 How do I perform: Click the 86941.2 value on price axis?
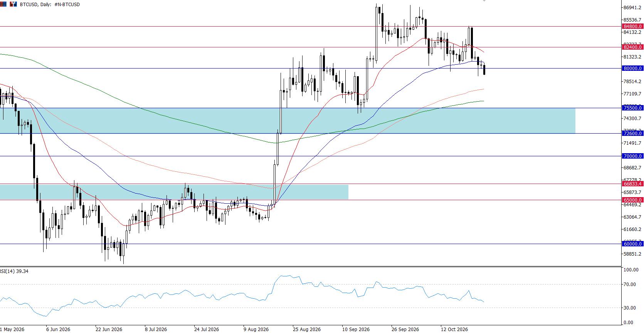tap(632, 8)
